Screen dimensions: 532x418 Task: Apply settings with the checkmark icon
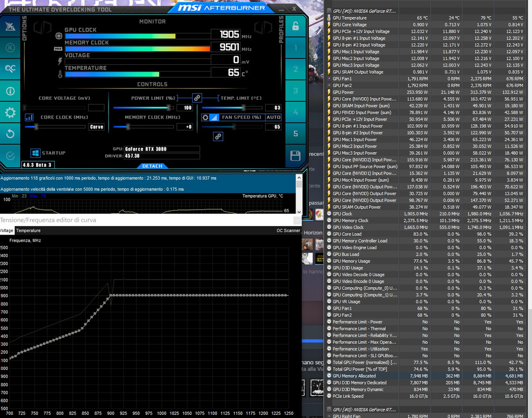(10, 156)
